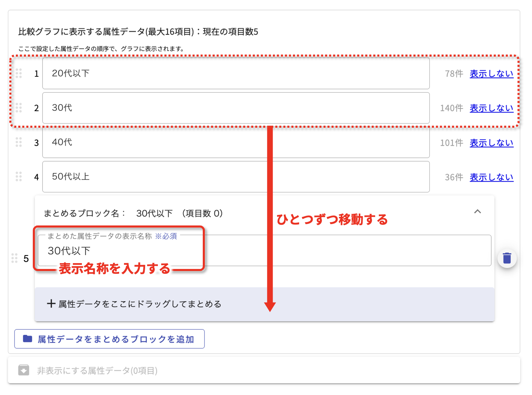Click the folder icon in the add block button

(28, 339)
